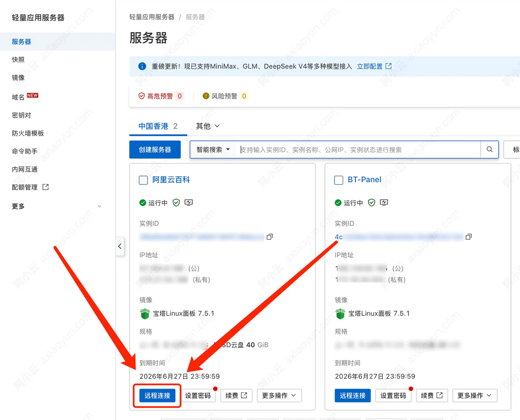Collapse the sidebar with the left chevron
Screen dimensions: 520x420
[120, 246]
